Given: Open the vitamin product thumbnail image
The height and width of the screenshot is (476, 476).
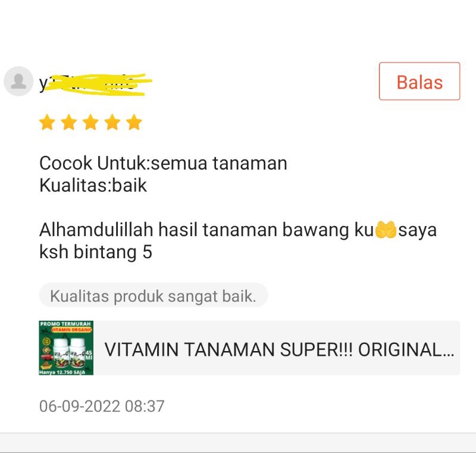Looking at the screenshot, I should click(x=66, y=348).
